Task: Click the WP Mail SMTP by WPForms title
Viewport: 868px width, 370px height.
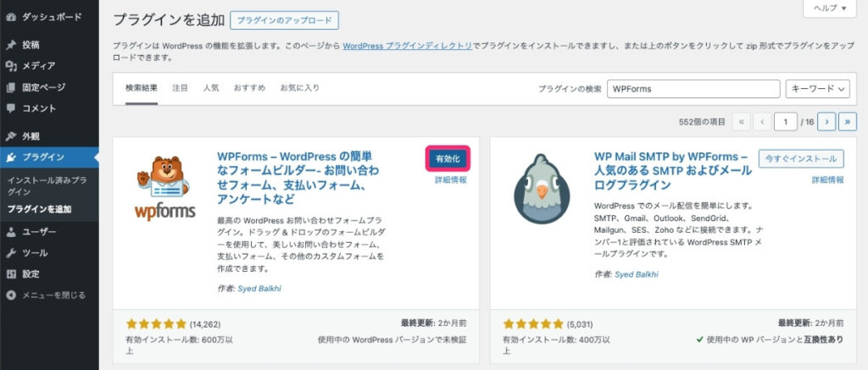Action: pos(671,170)
